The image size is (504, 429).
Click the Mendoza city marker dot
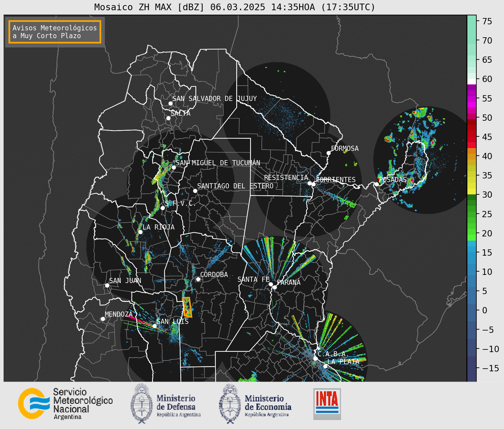[103, 319]
